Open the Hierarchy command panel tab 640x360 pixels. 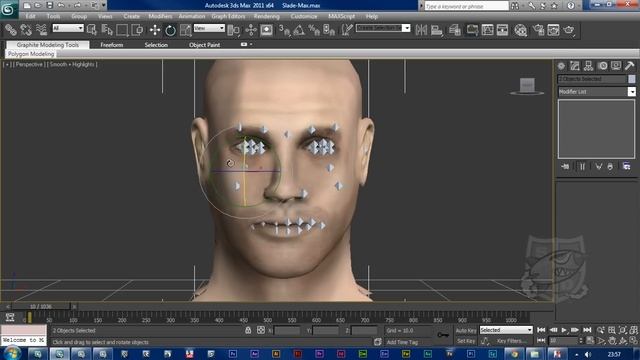(x=589, y=66)
